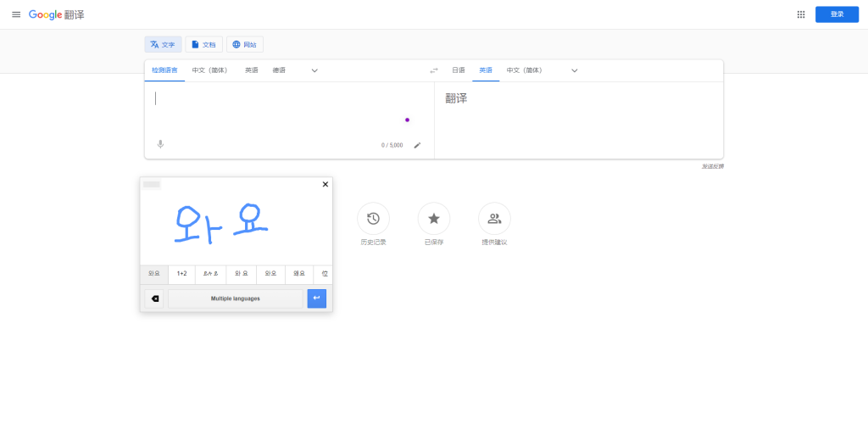Click the Google 翻译 logo
868x424 pixels.
tap(57, 15)
